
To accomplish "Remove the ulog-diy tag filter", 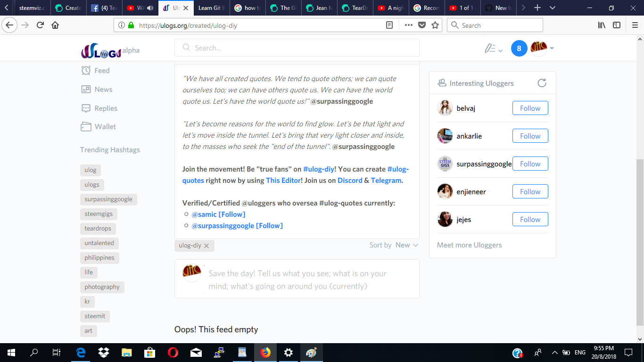I will [x=206, y=246].
